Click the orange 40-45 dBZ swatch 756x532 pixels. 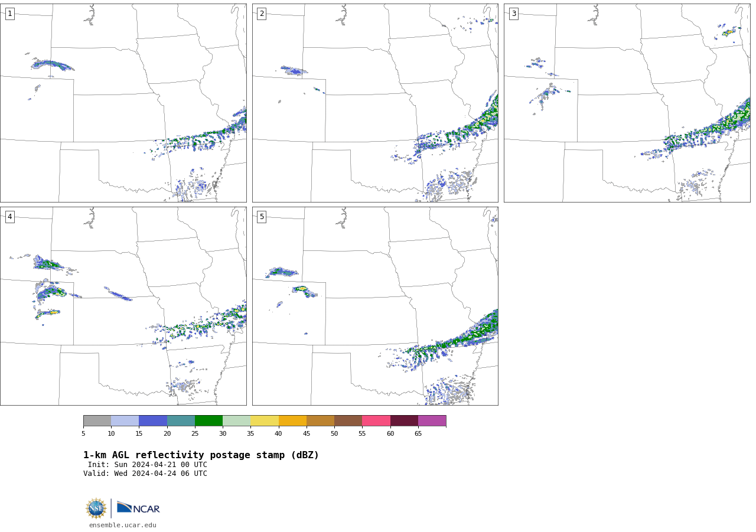(292, 421)
